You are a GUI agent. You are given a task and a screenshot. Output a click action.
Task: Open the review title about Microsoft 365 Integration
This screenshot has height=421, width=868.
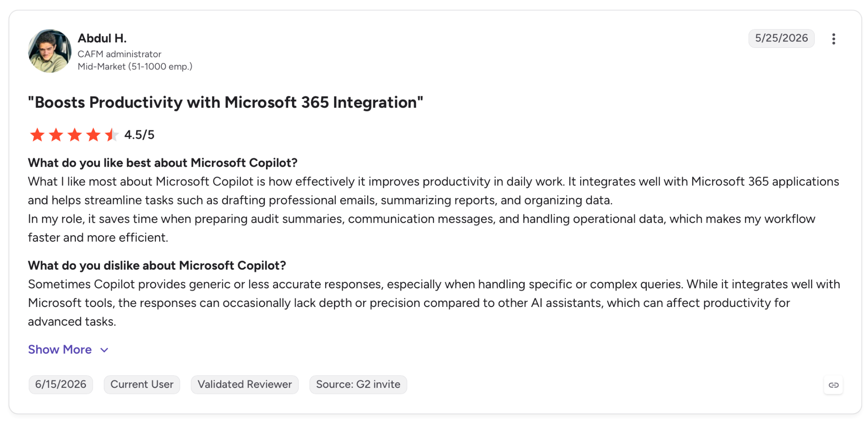pyautogui.click(x=225, y=103)
